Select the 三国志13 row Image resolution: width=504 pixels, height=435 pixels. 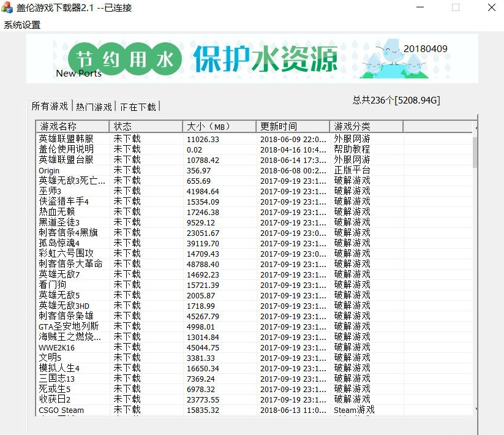254,379
